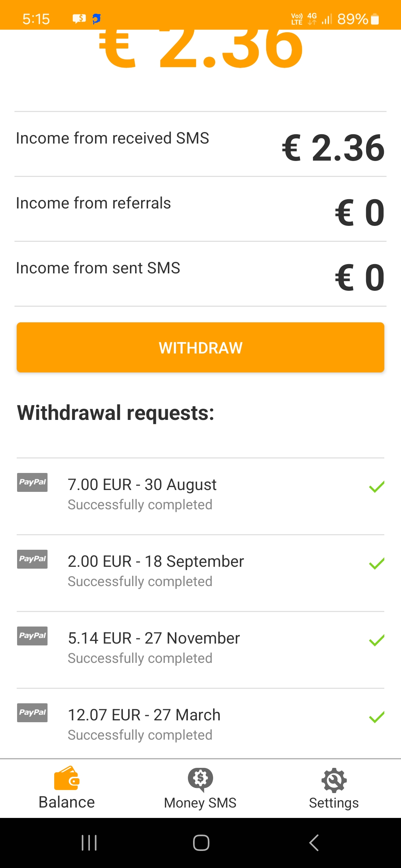Viewport: 401px width, 868px height.
Task: Tap the Balance wallet icon
Action: pos(67,778)
